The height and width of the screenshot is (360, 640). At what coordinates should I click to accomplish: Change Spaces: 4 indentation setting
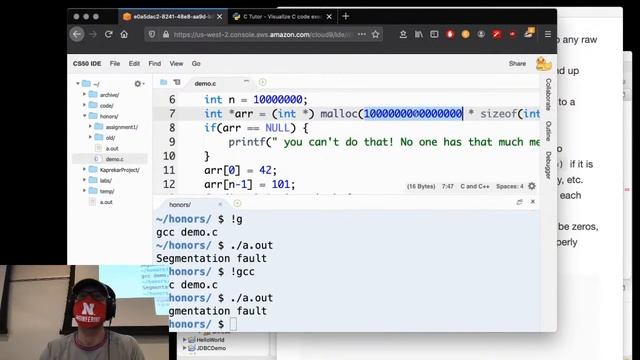tap(510, 187)
